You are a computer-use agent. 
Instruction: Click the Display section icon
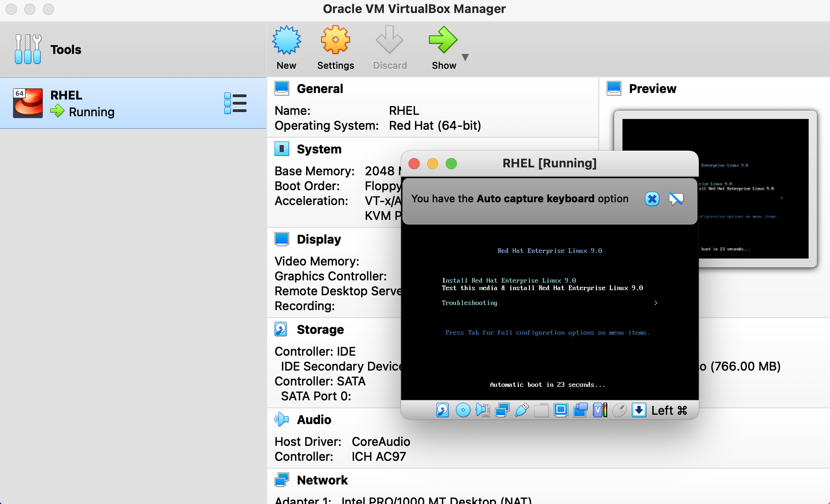point(282,239)
